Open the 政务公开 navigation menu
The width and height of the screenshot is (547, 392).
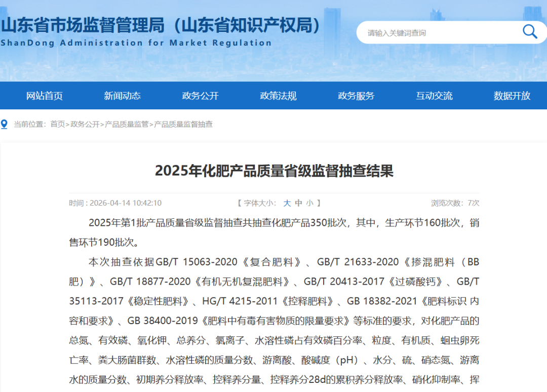coord(200,95)
